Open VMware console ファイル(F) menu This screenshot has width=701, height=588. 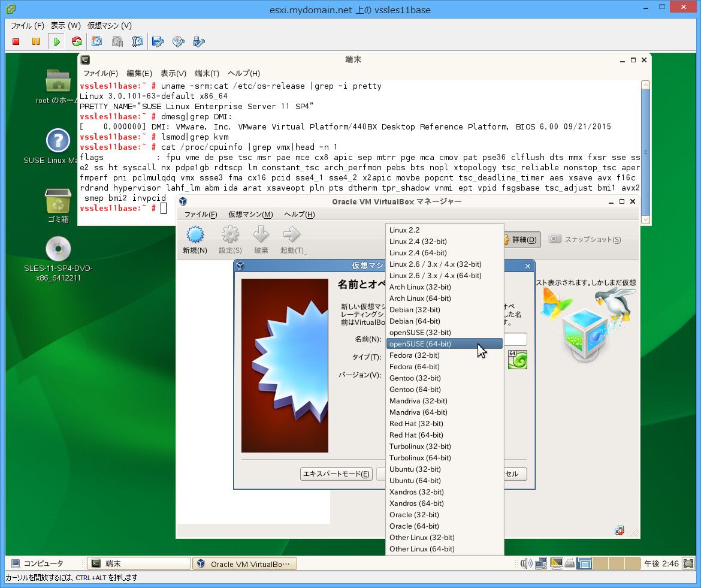[x=28, y=26]
